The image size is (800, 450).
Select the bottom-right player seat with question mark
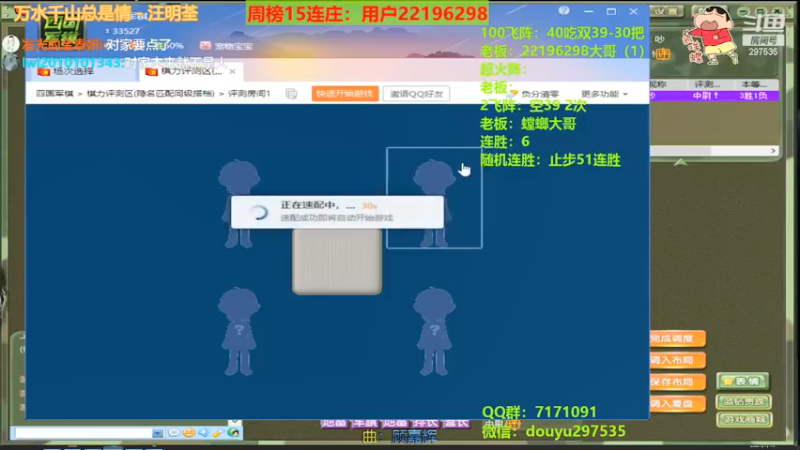434,332
